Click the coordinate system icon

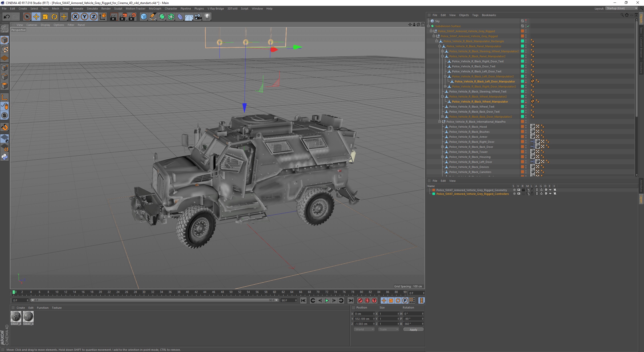(x=103, y=17)
